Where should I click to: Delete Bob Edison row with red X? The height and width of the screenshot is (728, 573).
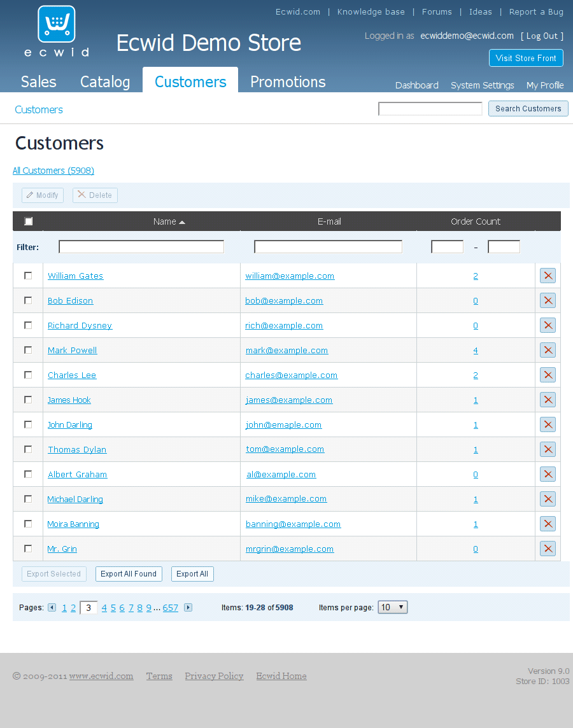click(548, 300)
